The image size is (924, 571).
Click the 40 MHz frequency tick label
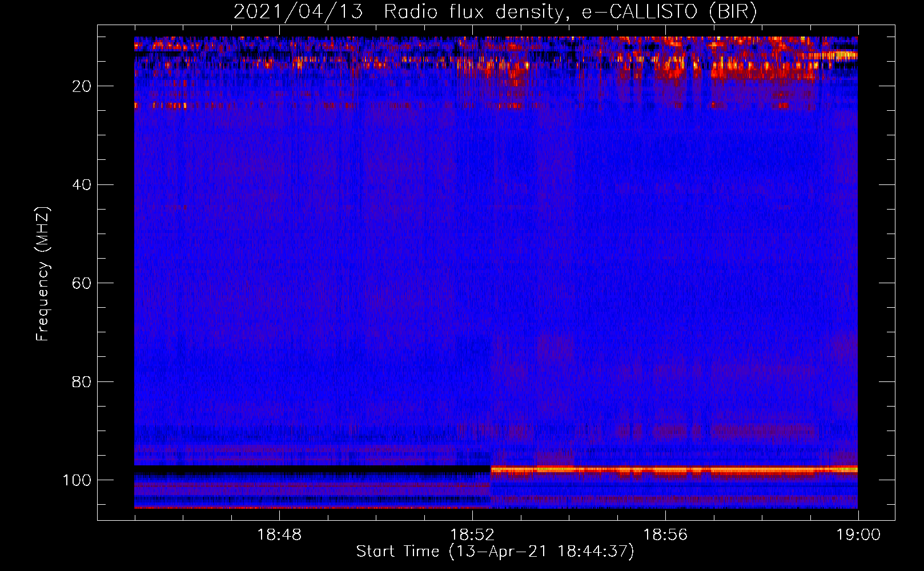pyautogui.click(x=82, y=185)
